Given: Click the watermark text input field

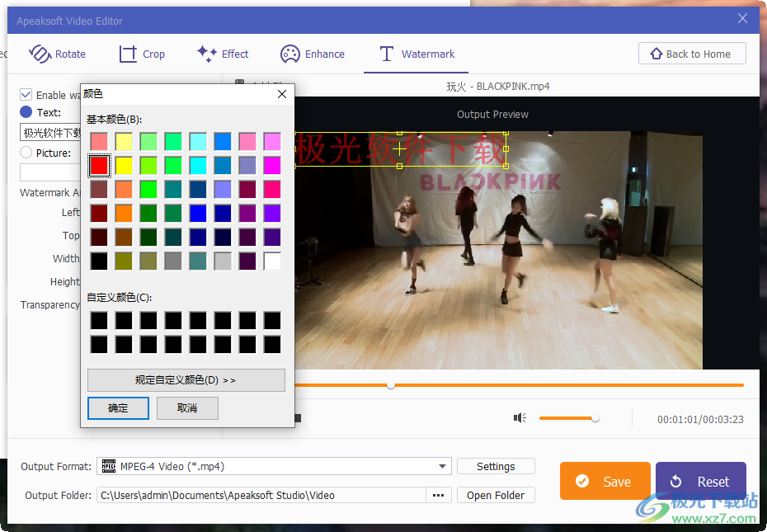Looking at the screenshot, I should tap(51, 133).
